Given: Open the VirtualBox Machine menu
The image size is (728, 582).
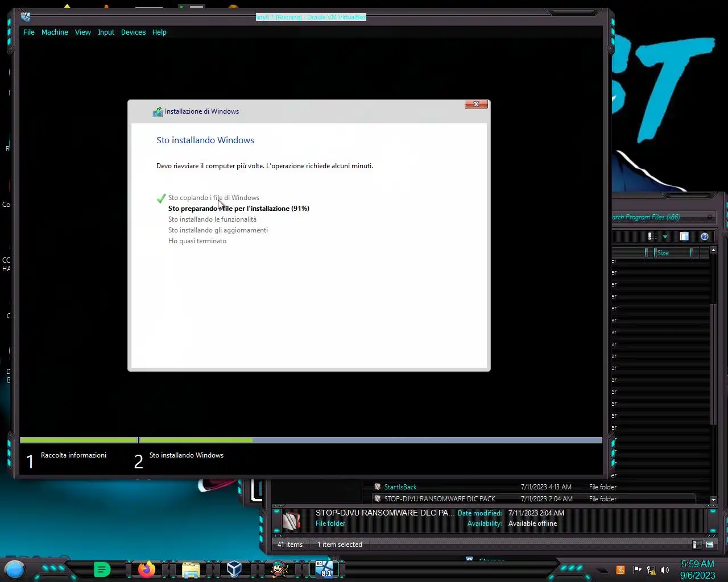Looking at the screenshot, I should point(55,32).
